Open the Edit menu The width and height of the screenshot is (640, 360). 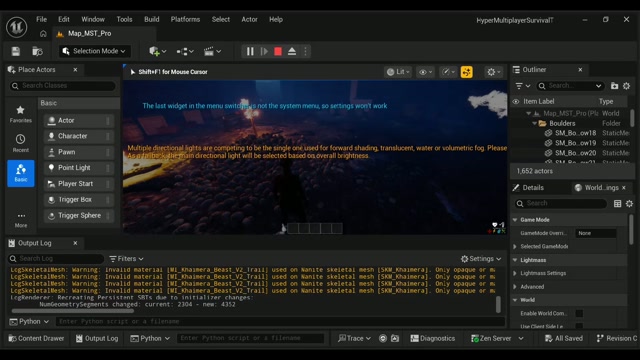64,19
